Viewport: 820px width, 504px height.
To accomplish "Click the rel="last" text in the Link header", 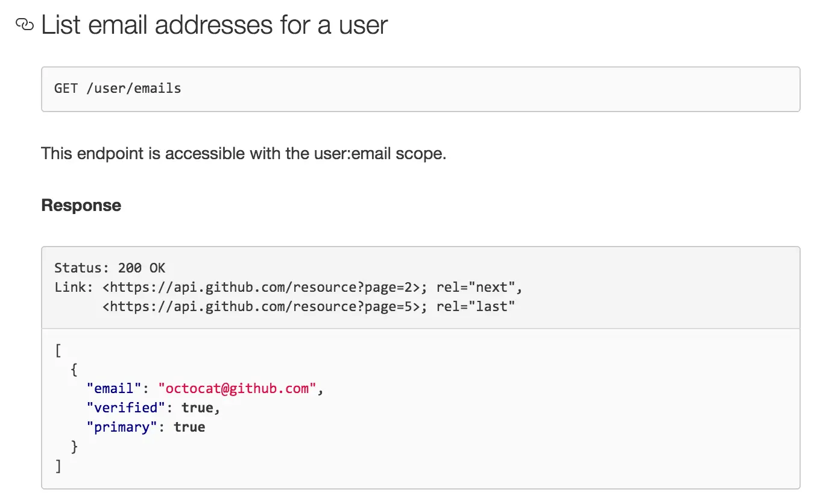I will click(474, 306).
